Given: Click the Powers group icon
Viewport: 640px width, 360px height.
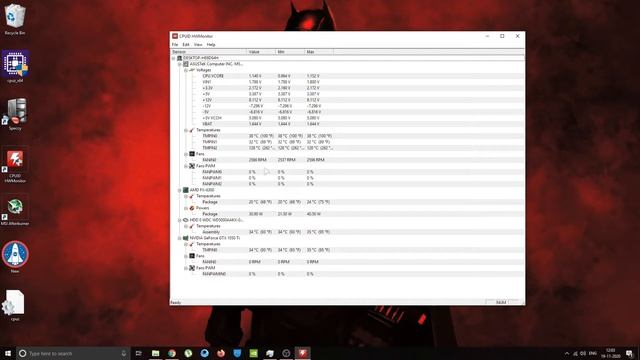Looking at the screenshot, I should point(192,208).
